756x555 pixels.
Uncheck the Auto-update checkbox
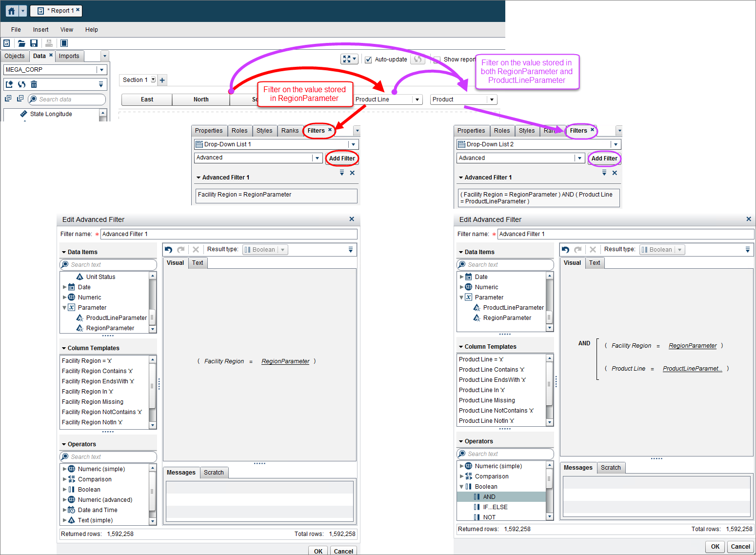pyautogui.click(x=368, y=59)
